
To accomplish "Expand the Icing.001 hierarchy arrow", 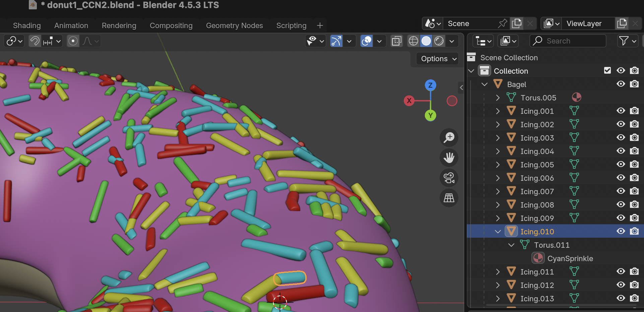I will (498, 111).
